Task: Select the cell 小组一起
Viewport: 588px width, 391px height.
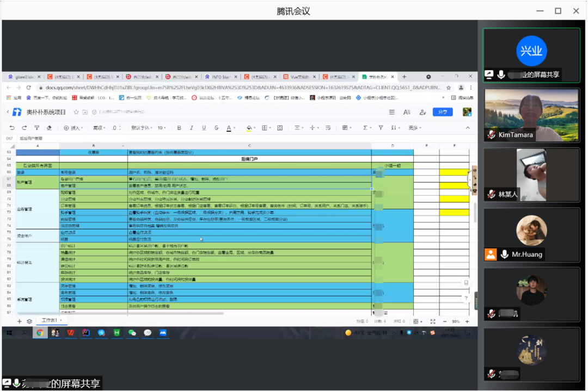Action: [x=393, y=165]
